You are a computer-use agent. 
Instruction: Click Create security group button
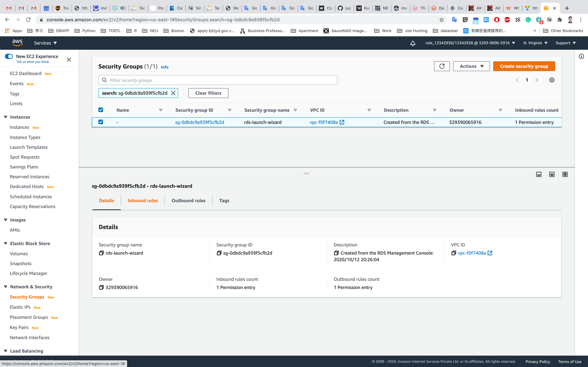click(x=524, y=66)
